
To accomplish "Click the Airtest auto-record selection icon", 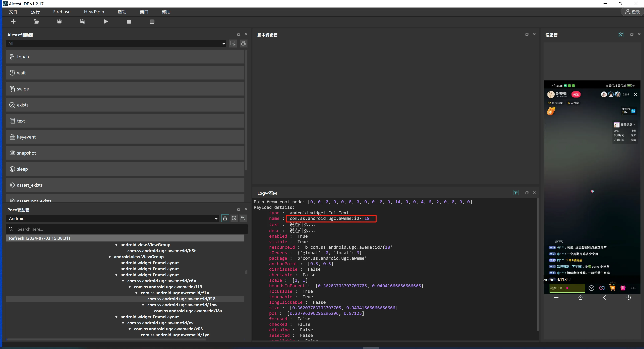I will 233,43.
